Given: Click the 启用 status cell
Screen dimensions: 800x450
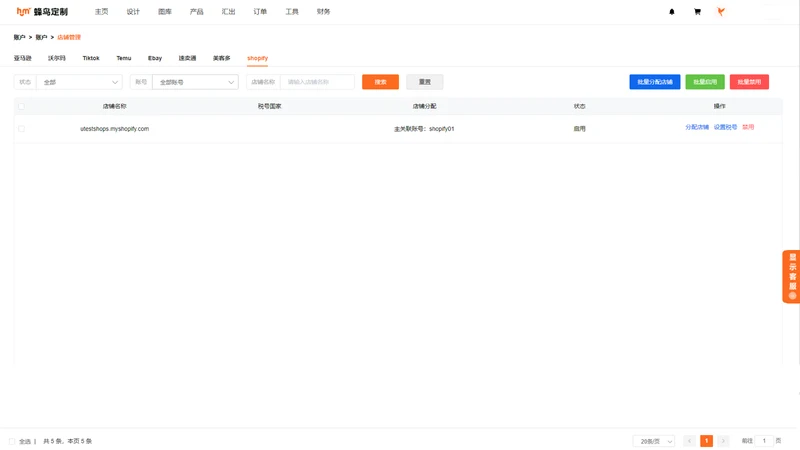Looking at the screenshot, I should click(579, 129).
